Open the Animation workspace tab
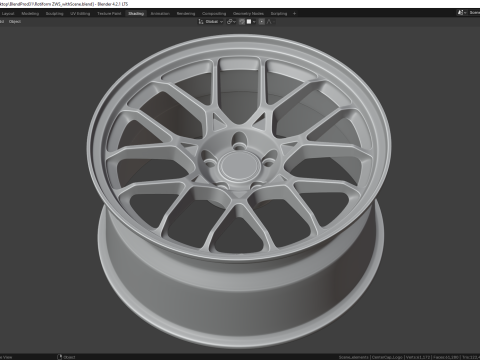The image size is (480, 360). 160,14
